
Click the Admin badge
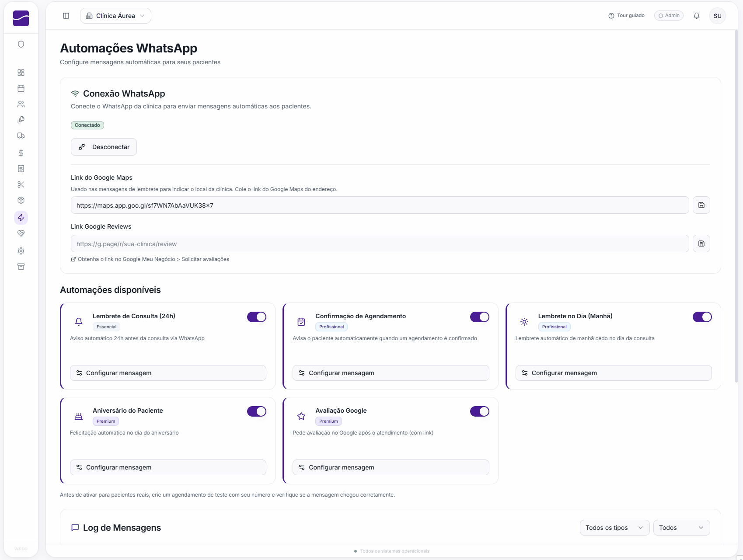(x=669, y=16)
